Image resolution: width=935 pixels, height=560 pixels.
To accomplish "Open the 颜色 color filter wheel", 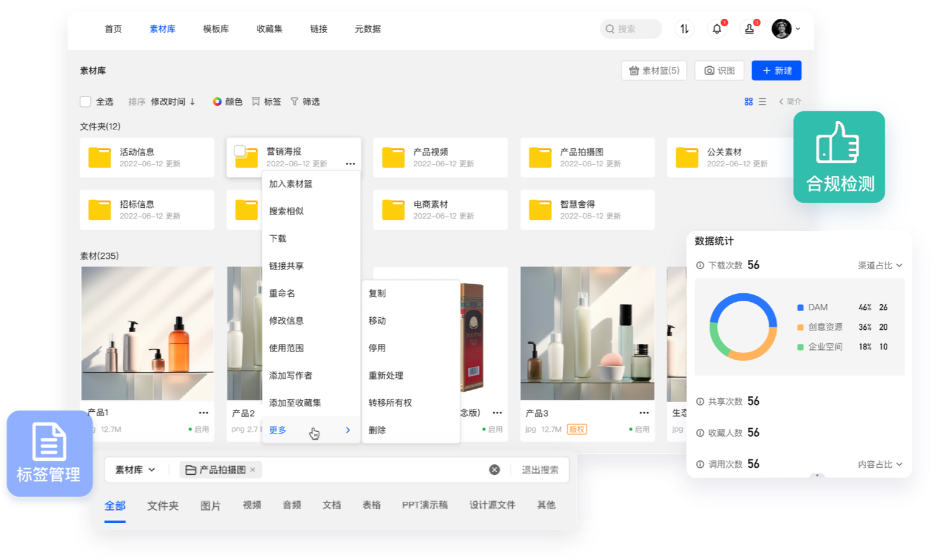I will click(217, 101).
